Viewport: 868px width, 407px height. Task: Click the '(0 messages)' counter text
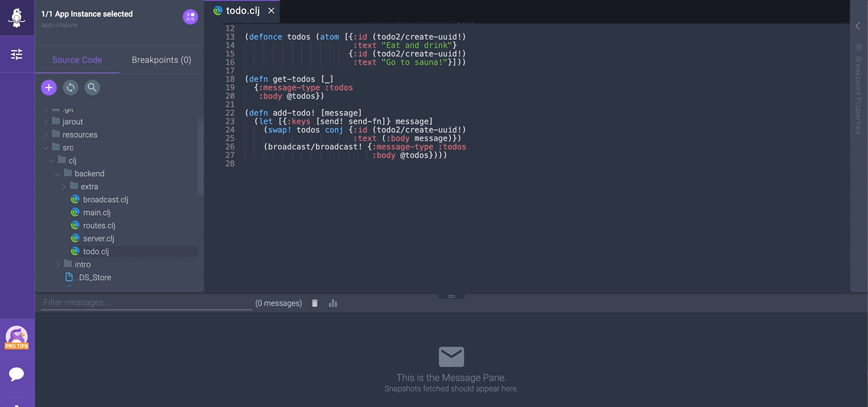coord(279,303)
